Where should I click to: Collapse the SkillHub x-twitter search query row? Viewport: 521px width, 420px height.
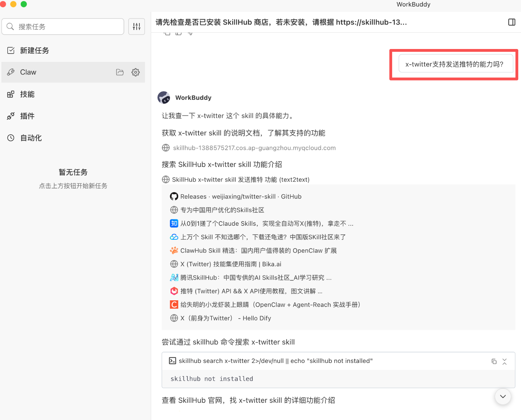(236, 180)
